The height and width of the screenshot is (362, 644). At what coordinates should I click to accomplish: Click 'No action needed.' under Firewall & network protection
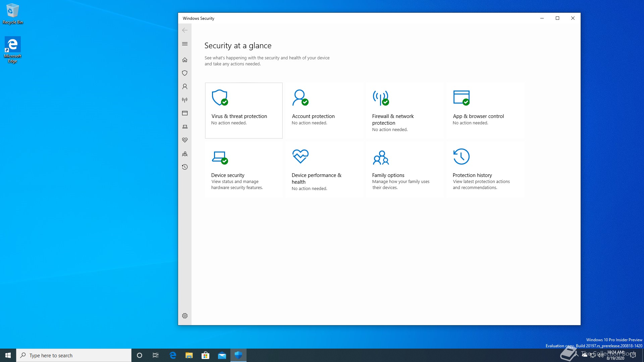point(390,130)
